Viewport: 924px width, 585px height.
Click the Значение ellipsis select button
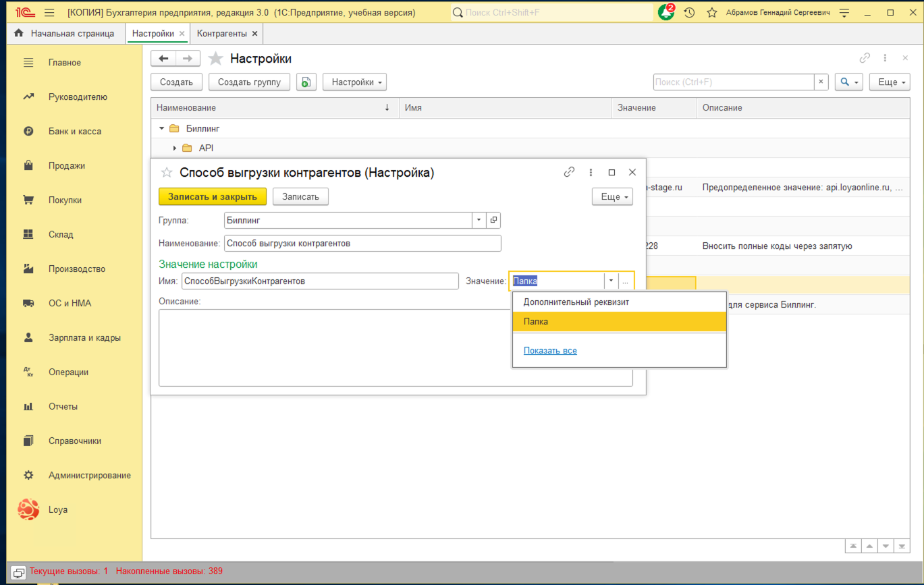pos(625,281)
